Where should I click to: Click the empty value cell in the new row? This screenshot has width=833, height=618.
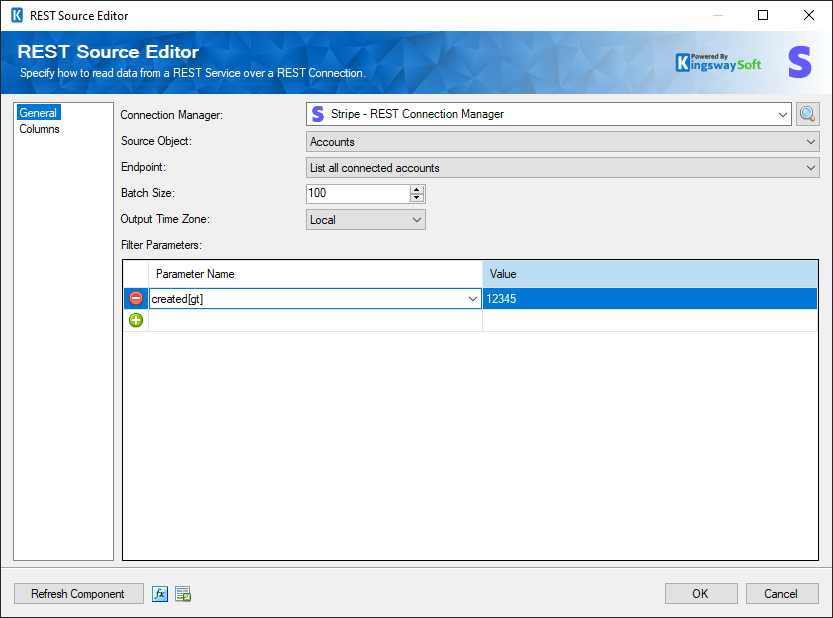click(650, 320)
